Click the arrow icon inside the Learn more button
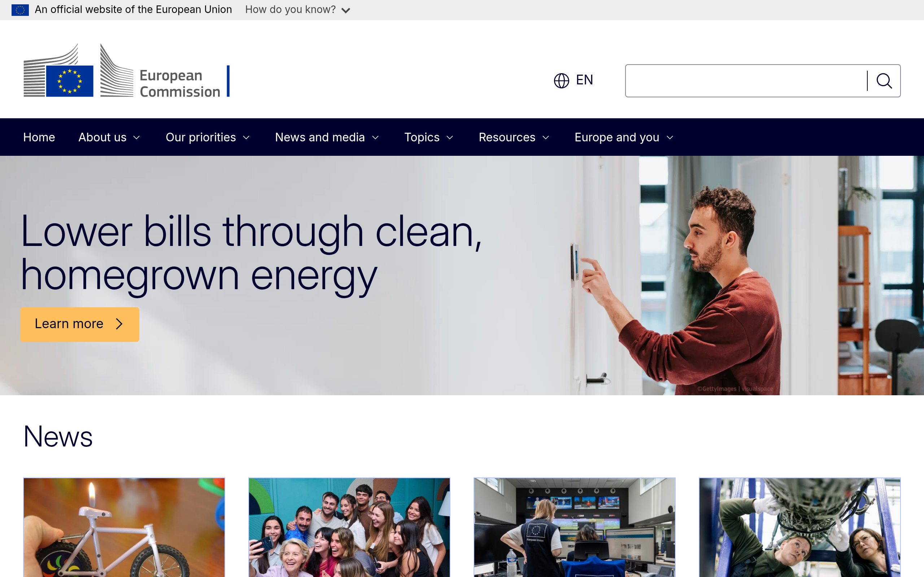The width and height of the screenshot is (924, 577). click(x=119, y=323)
